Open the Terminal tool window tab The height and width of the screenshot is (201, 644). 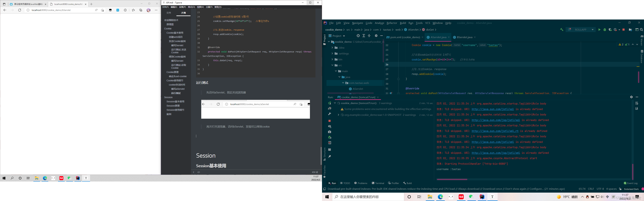tap(378, 183)
